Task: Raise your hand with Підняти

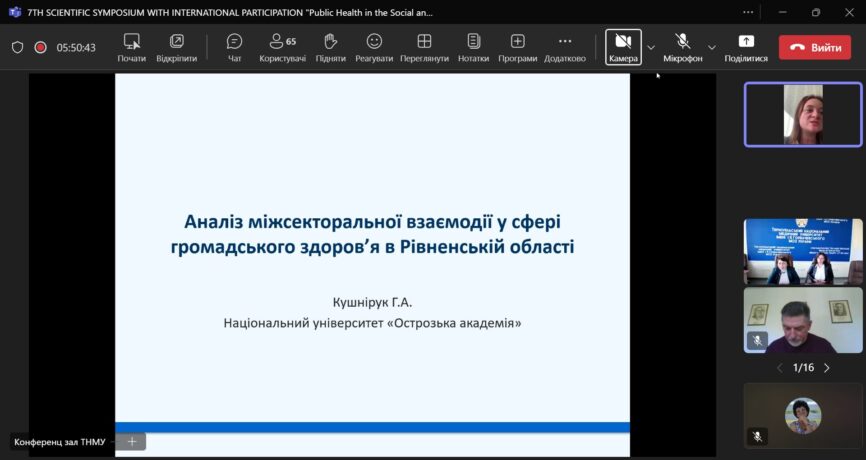Action: coord(330,46)
